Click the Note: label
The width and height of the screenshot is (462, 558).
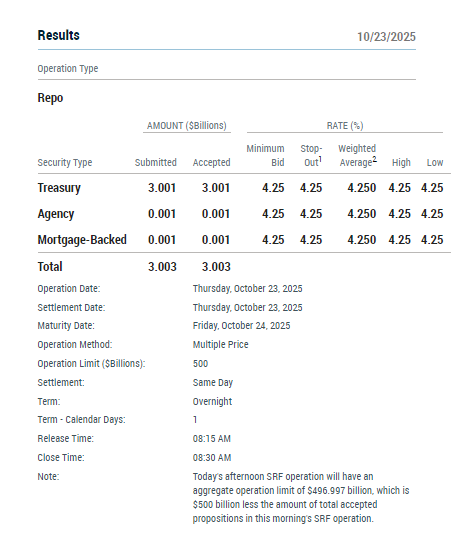point(48,476)
